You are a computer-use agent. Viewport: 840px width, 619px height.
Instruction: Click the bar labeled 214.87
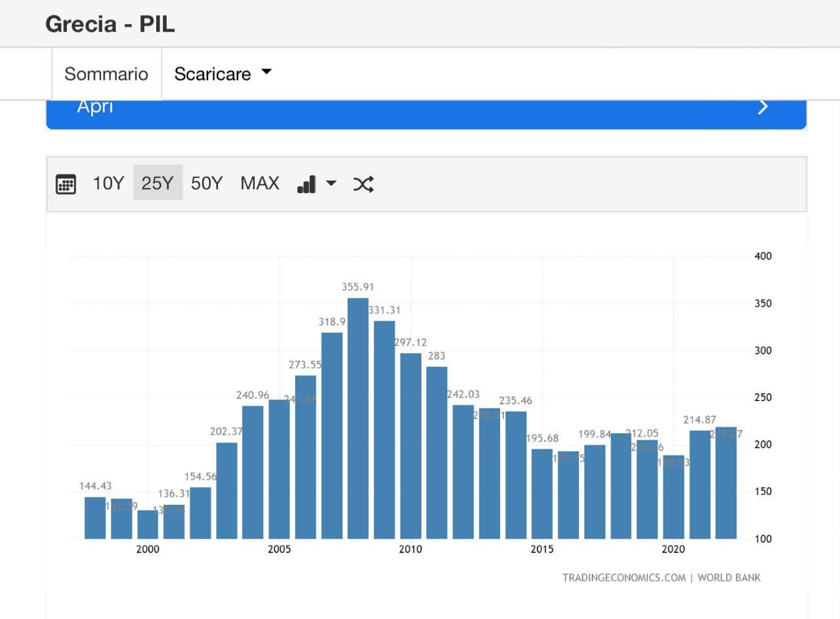click(x=700, y=484)
